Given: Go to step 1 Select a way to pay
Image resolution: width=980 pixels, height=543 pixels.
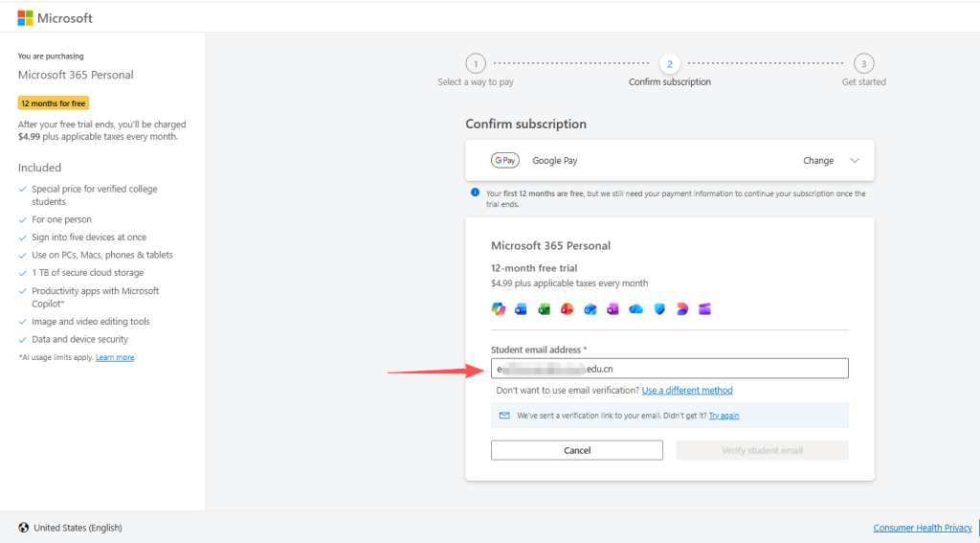Looking at the screenshot, I should click(x=476, y=64).
